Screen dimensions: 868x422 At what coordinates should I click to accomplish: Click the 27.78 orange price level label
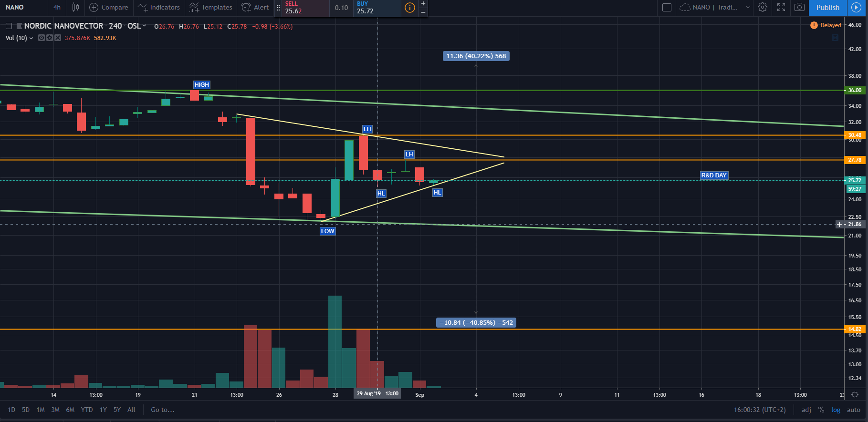tap(855, 160)
